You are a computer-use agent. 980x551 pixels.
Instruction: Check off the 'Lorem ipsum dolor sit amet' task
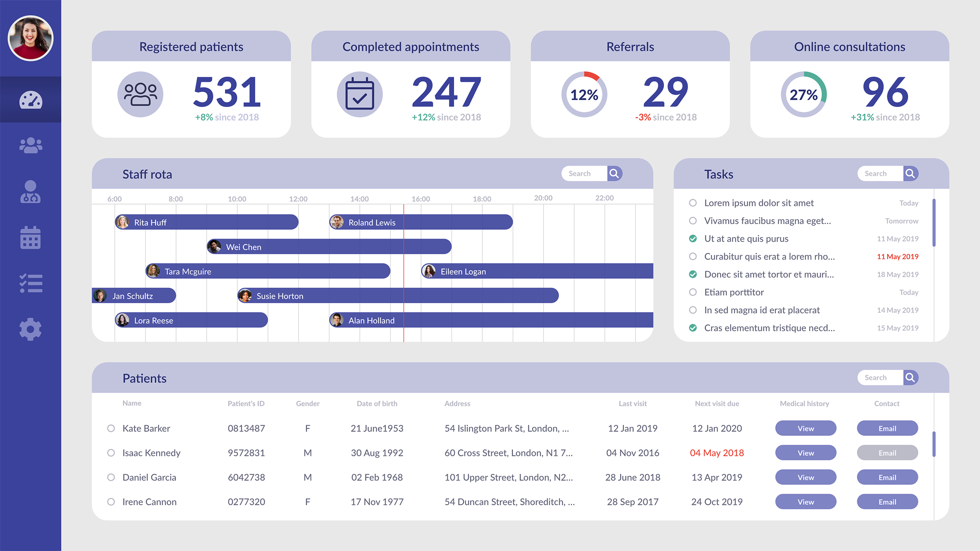(693, 203)
